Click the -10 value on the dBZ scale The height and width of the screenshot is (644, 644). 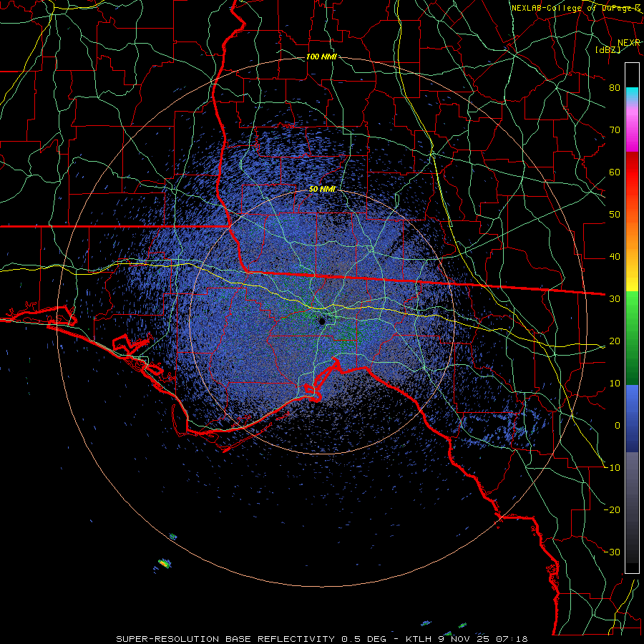[612, 468]
